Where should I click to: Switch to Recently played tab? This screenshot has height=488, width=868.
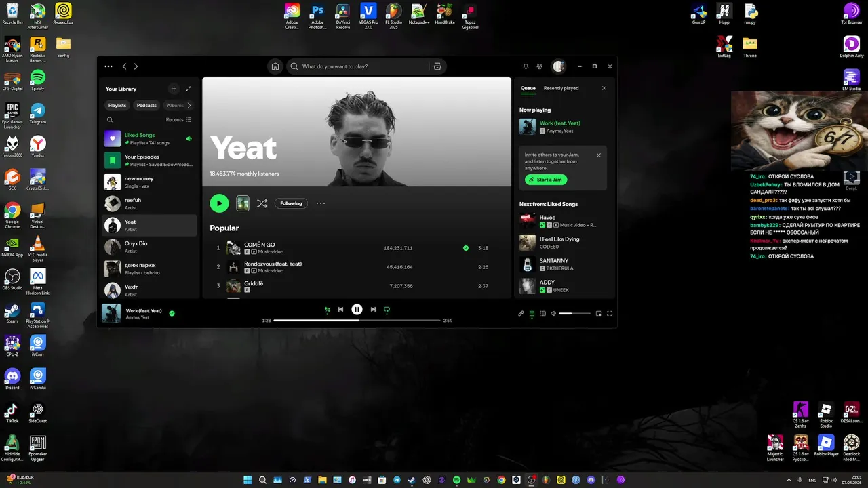pos(561,88)
